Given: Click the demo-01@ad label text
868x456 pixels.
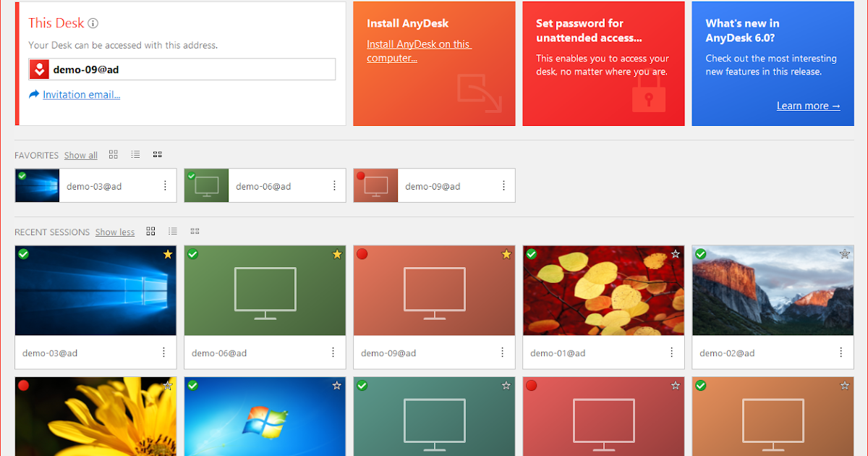Looking at the screenshot, I should pyautogui.click(x=558, y=353).
